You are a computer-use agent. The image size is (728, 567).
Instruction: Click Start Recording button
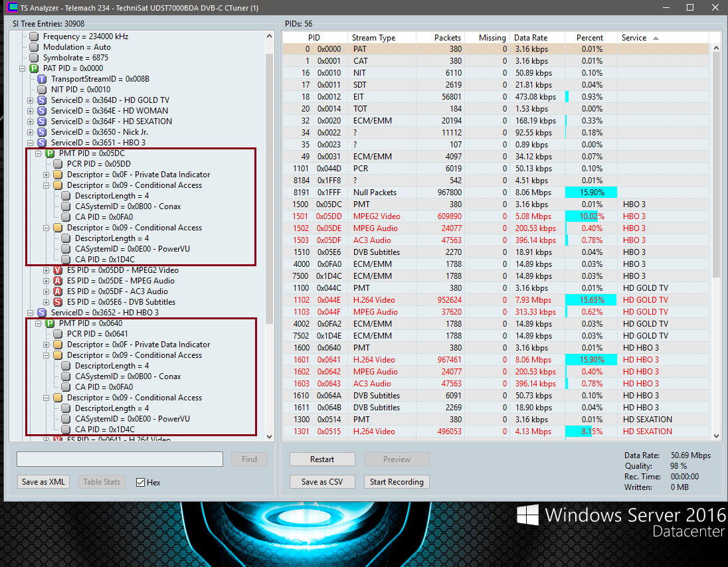click(397, 482)
